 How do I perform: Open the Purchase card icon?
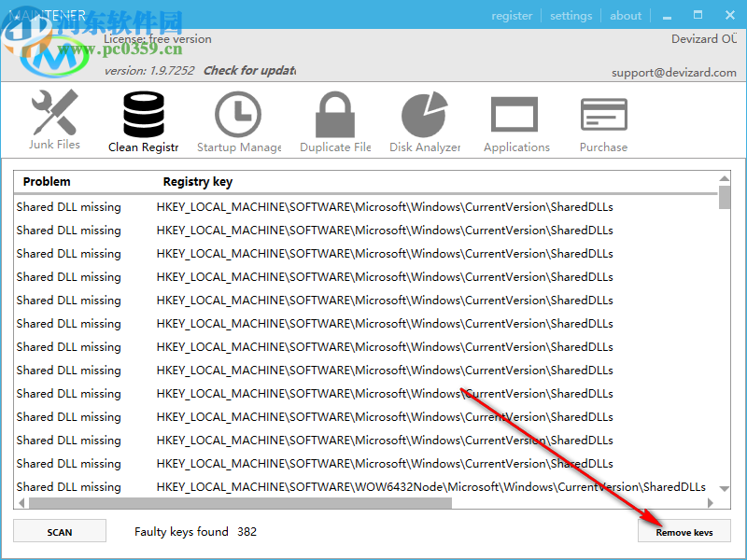tap(603, 114)
